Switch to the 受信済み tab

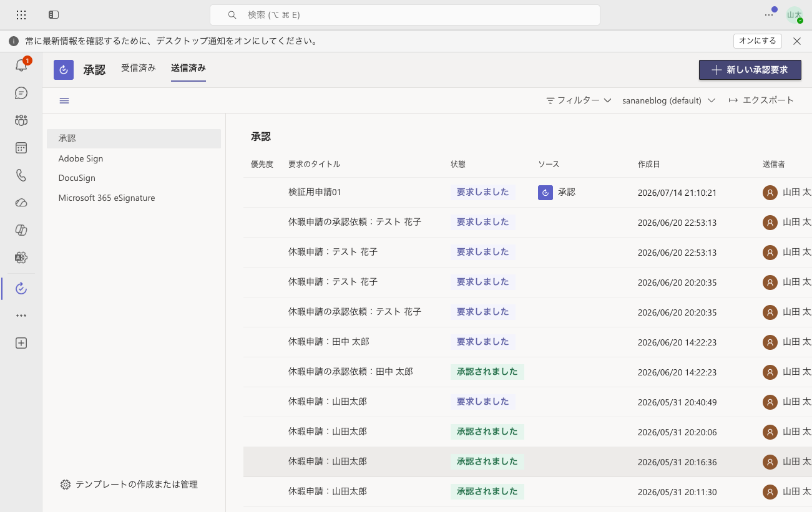tap(139, 68)
